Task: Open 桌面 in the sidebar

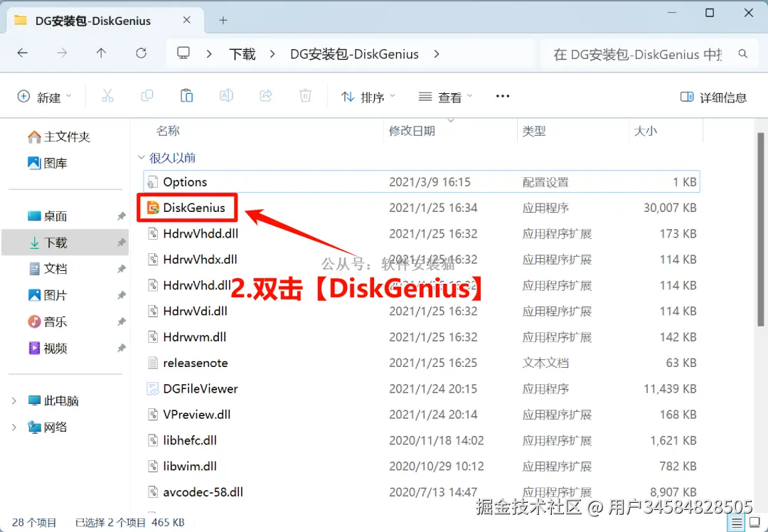Action: [47, 216]
